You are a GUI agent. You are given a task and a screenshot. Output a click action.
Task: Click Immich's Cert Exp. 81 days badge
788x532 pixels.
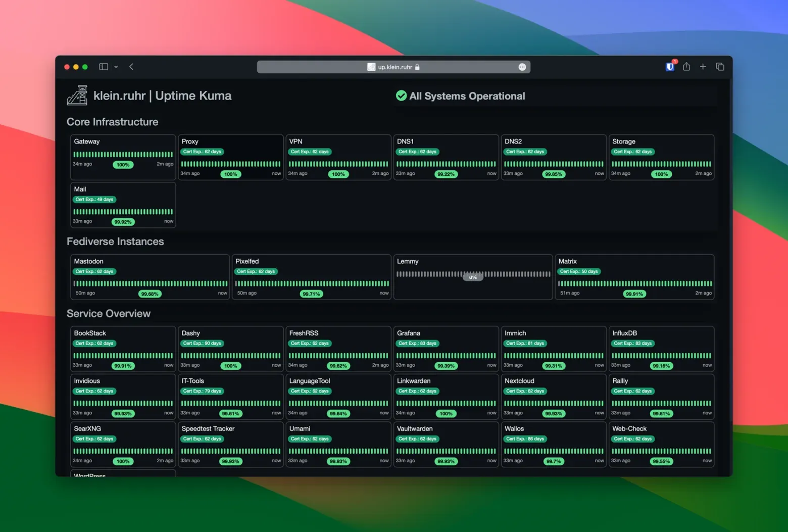tap(525, 343)
